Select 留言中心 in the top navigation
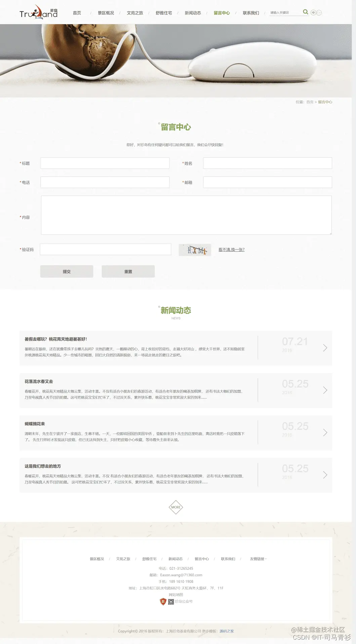356x644 pixels. [x=222, y=13]
